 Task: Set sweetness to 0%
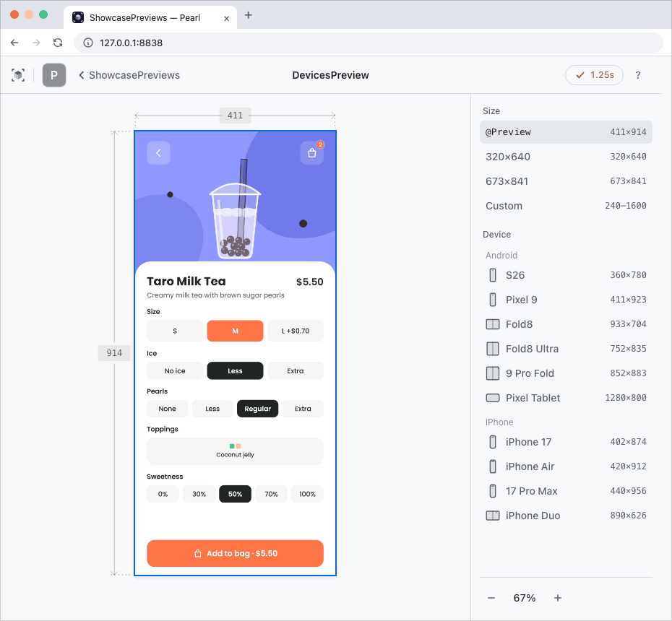pos(163,494)
